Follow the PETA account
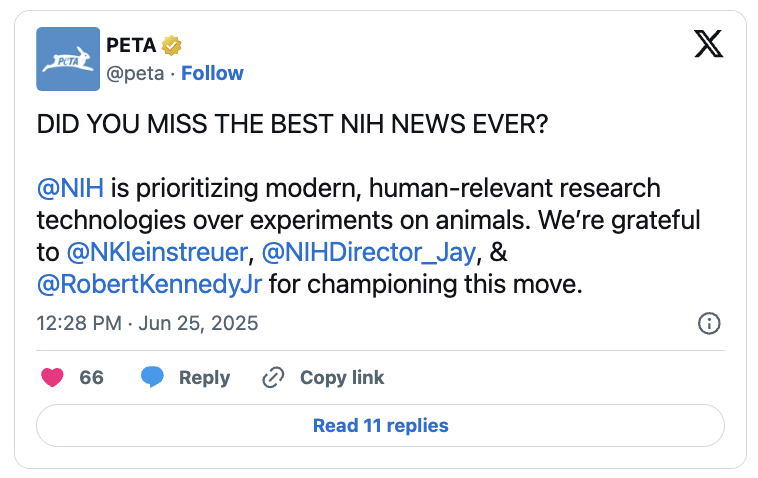Viewport: 758px width, 478px height. [x=212, y=73]
